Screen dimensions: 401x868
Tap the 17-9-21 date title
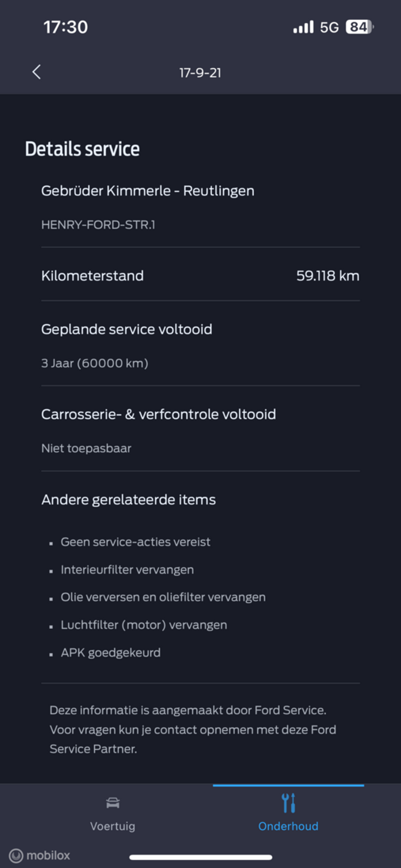pos(200,73)
